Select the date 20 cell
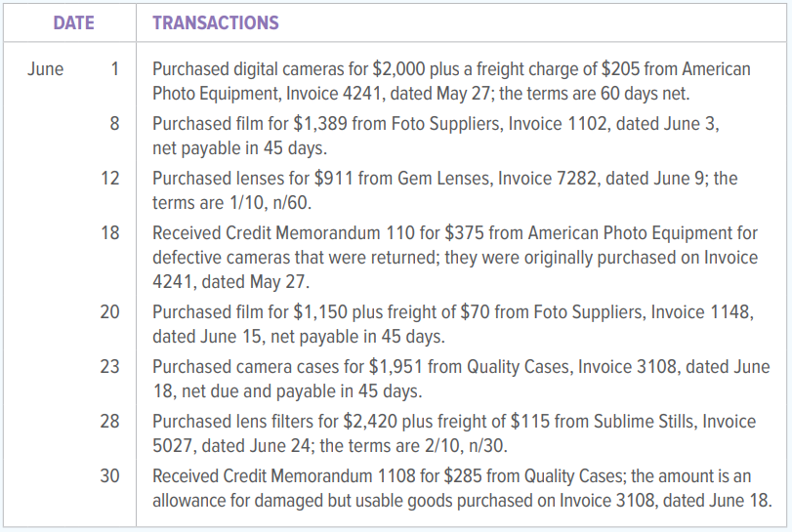The image size is (792, 532). pyautogui.click(x=110, y=312)
